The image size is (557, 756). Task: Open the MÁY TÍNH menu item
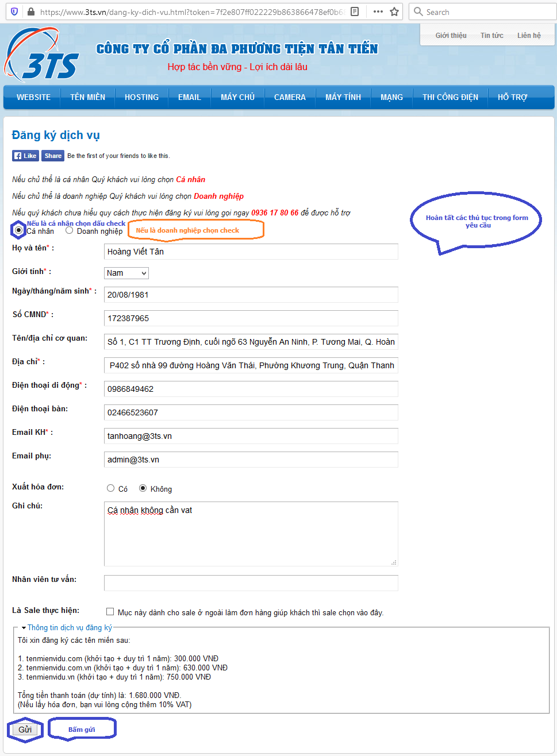pyautogui.click(x=343, y=97)
